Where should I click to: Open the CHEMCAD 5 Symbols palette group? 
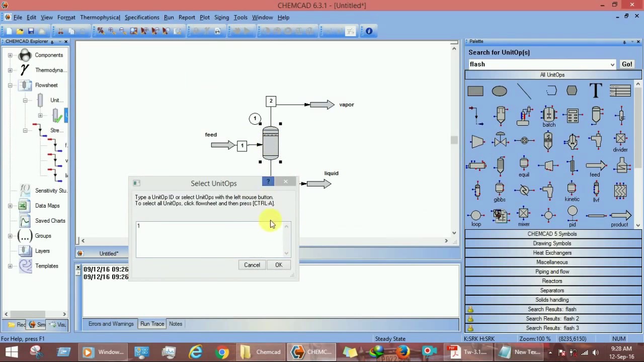[552, 234]
